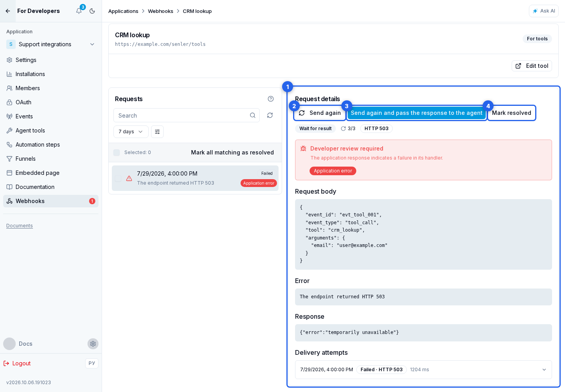Click the Requests help question icon
The height and width of the screenshot is (392, 565).
tap(271, 99)
